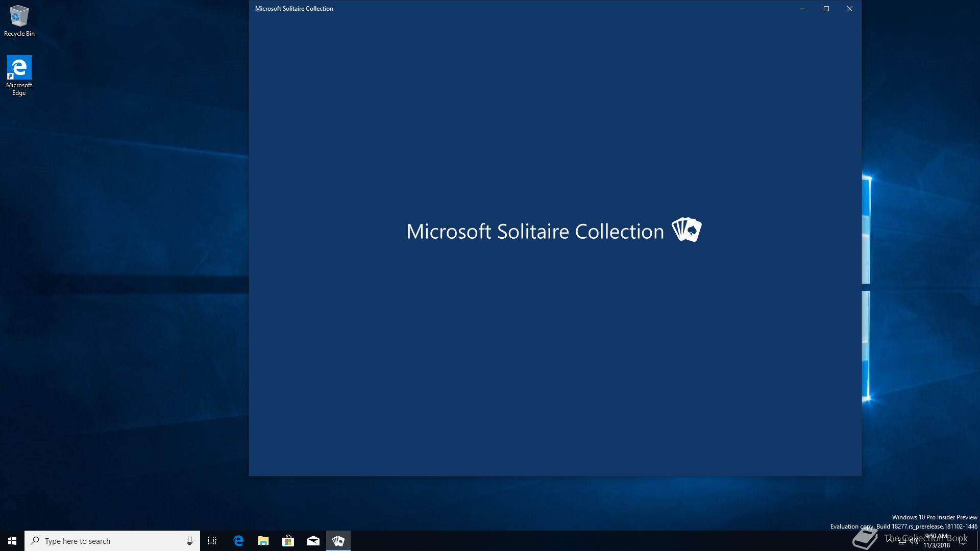Click the Show desktop strip after notifications
Viewport: 980px width, 551px height.
pyautogui.click(x=978, y=541)
